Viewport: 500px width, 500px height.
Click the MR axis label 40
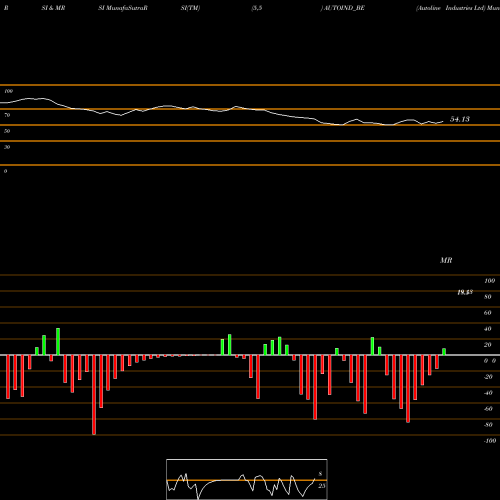488,329
